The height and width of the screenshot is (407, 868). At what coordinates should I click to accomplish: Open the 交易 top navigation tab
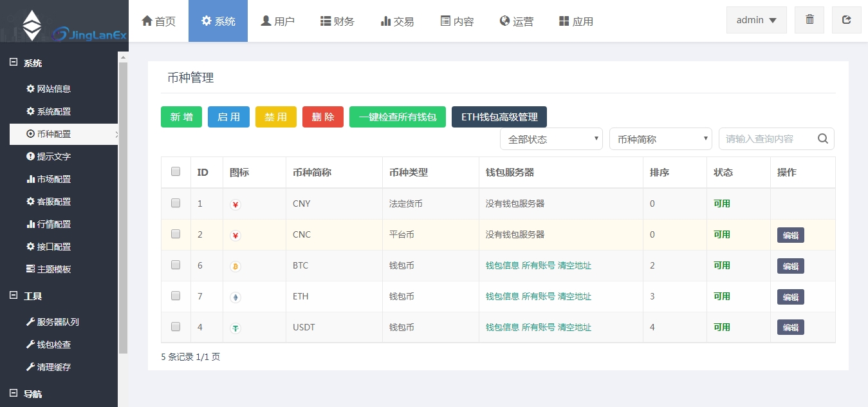click(397, 21)
